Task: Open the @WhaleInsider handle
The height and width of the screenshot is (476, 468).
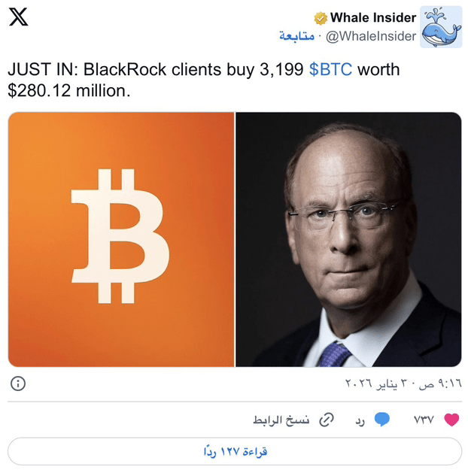Action: point(371,36)
